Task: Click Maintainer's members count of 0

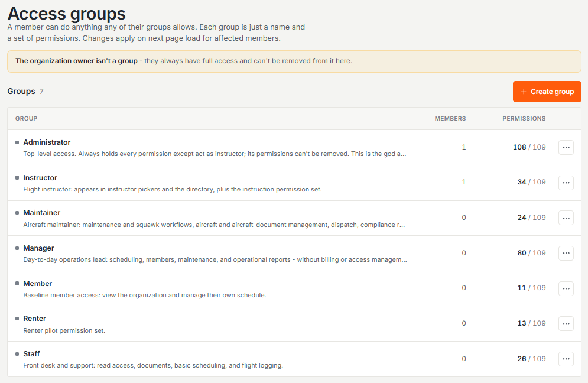Action: pos(464,218)
